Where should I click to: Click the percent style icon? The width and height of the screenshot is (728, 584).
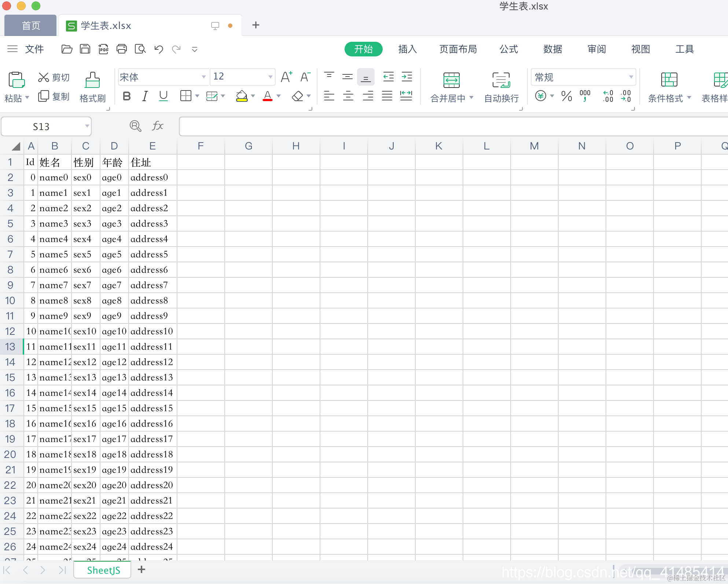(x=566, y=96)
